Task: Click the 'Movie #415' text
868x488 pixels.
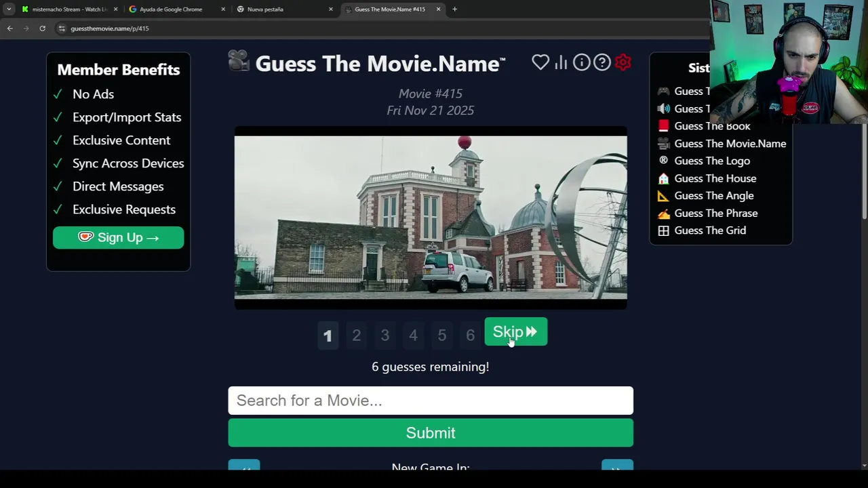Action: click(x=430, y=94)
